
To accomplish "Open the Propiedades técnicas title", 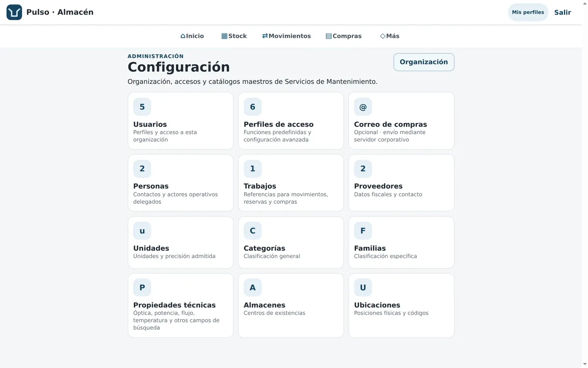I will click(174, 305).
